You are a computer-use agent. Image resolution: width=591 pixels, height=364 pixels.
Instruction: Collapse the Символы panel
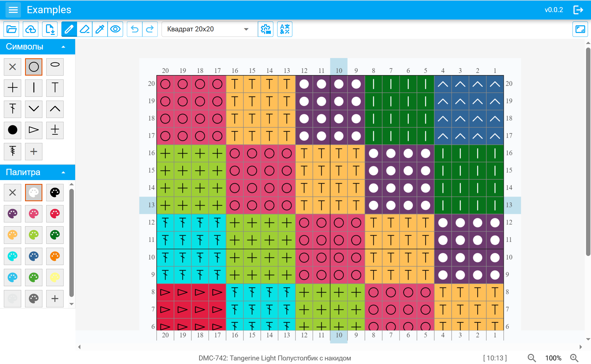coord(63,47)
